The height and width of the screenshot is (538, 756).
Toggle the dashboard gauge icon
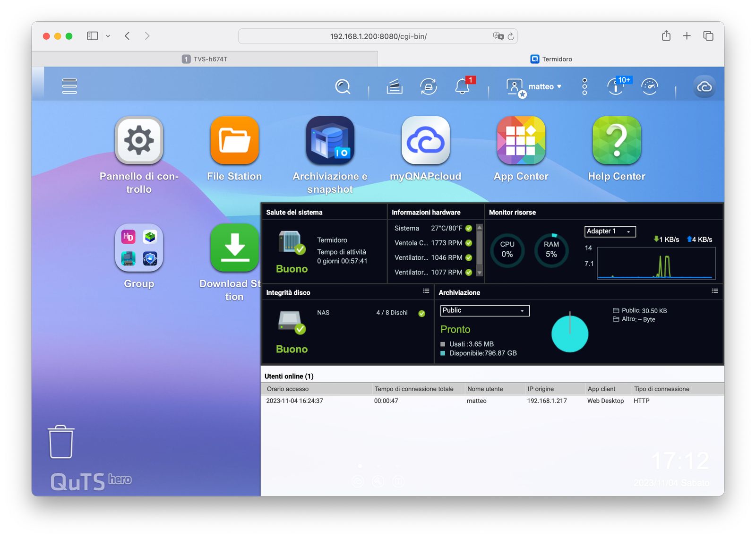click(x=650, y=86)
